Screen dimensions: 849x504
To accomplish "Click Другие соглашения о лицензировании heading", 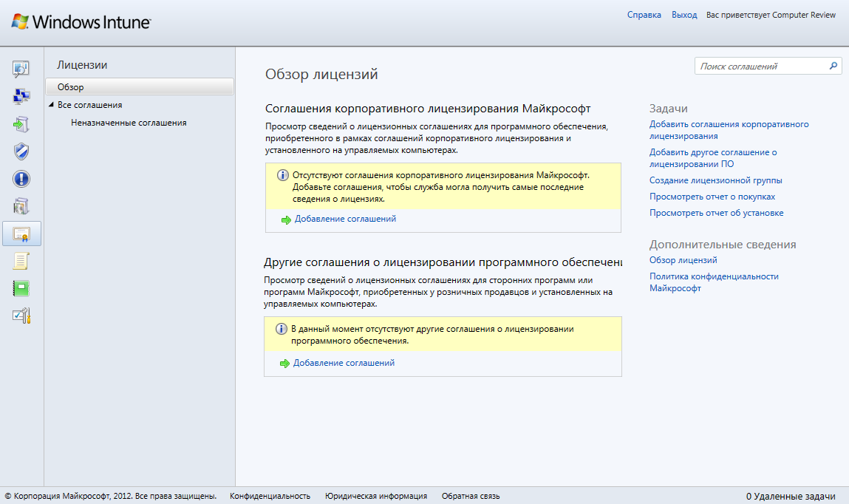I will (x=443, y=262).
